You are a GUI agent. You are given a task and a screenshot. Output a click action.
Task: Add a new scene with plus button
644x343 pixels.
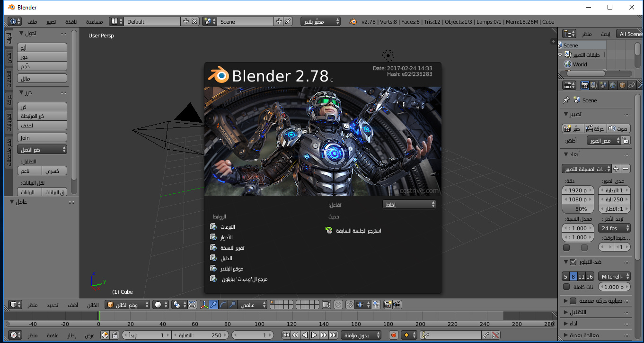click(279, 21)
